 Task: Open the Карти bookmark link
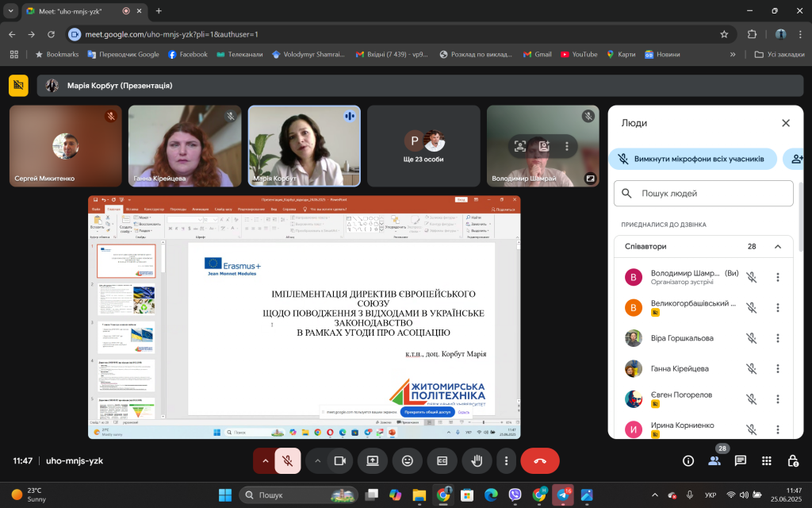(620, 55)
